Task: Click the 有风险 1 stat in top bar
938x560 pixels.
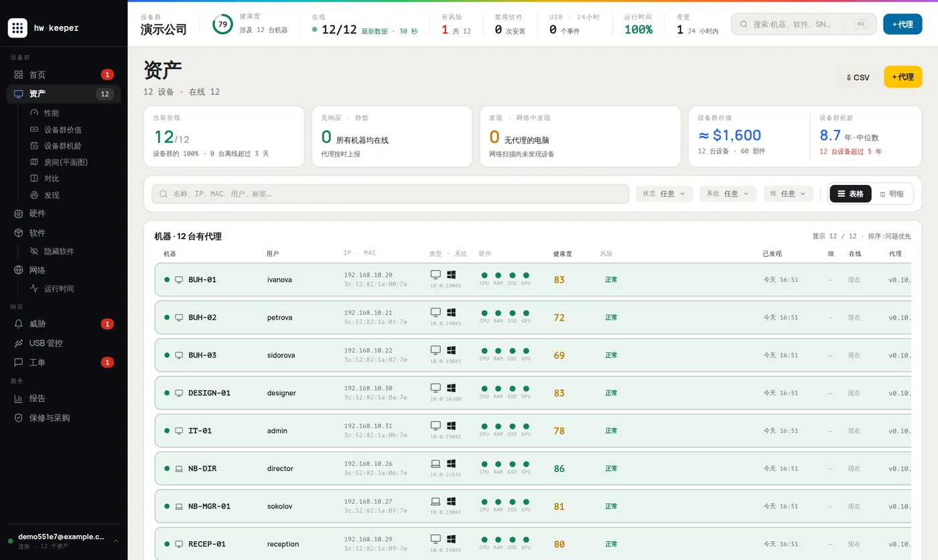Action: click(x=456, y=24)
